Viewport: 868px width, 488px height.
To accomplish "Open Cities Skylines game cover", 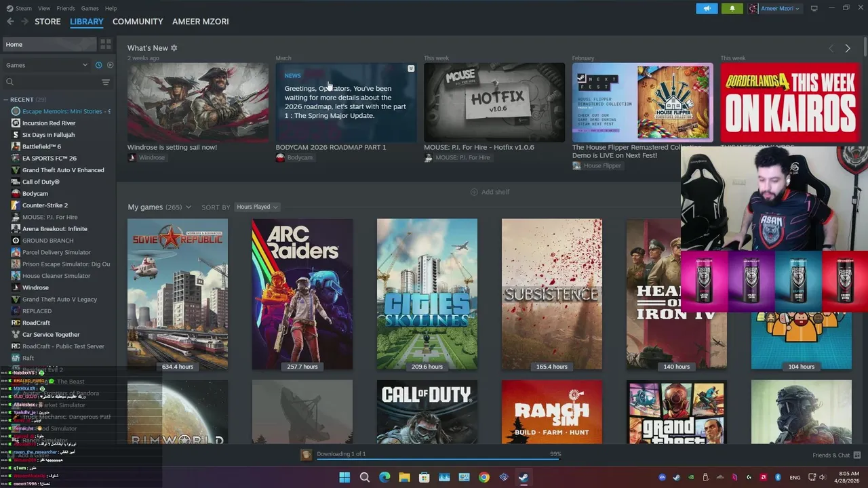I will 427,294.
